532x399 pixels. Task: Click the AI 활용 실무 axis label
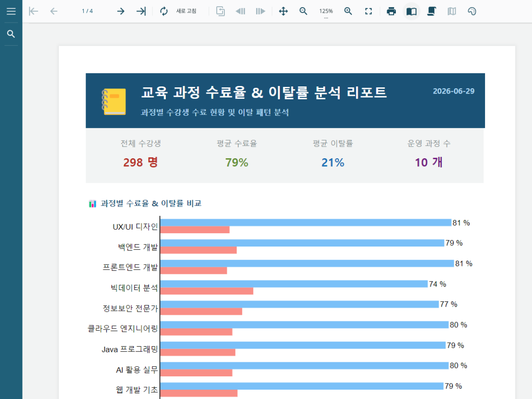coord(137,370)
